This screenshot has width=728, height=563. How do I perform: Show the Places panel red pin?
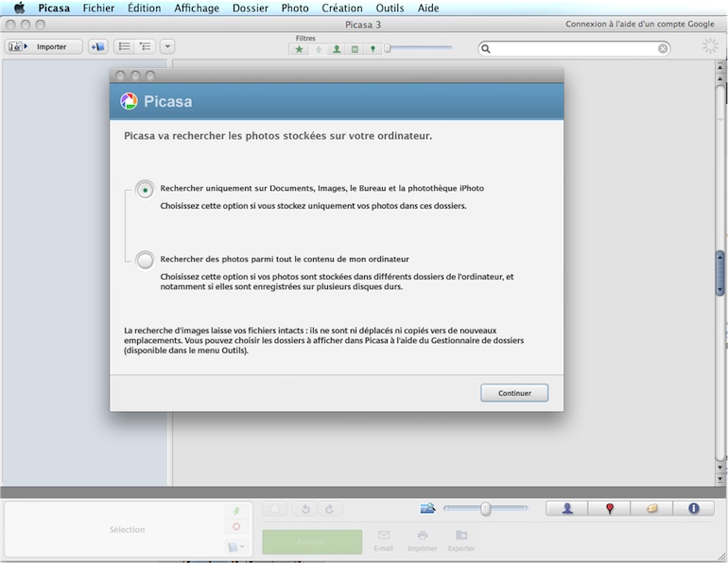(x=610, y=508)
